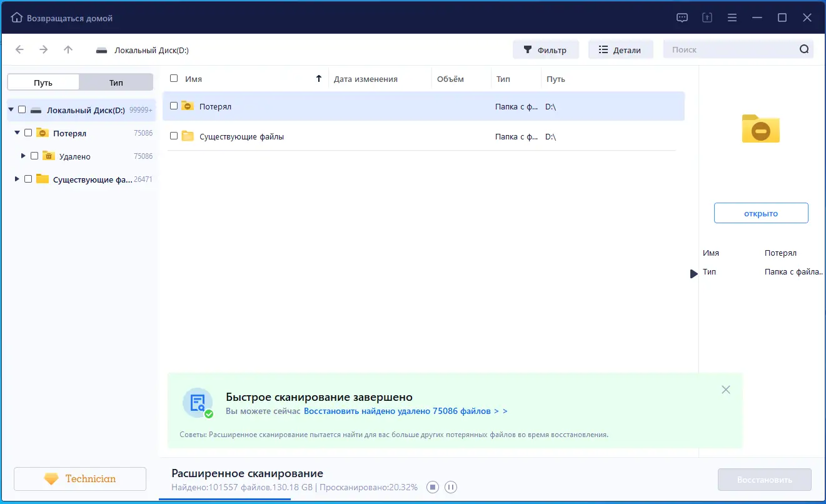Expand the Существующие файлы tree node
This screenshot has width=826, height=504.
pos(16,179)
